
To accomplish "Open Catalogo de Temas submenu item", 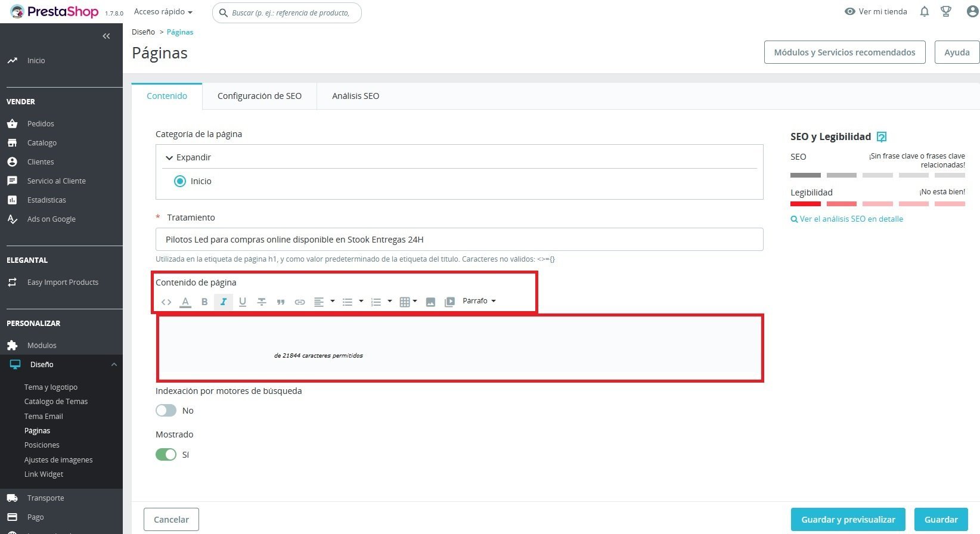I will [56, 402].
